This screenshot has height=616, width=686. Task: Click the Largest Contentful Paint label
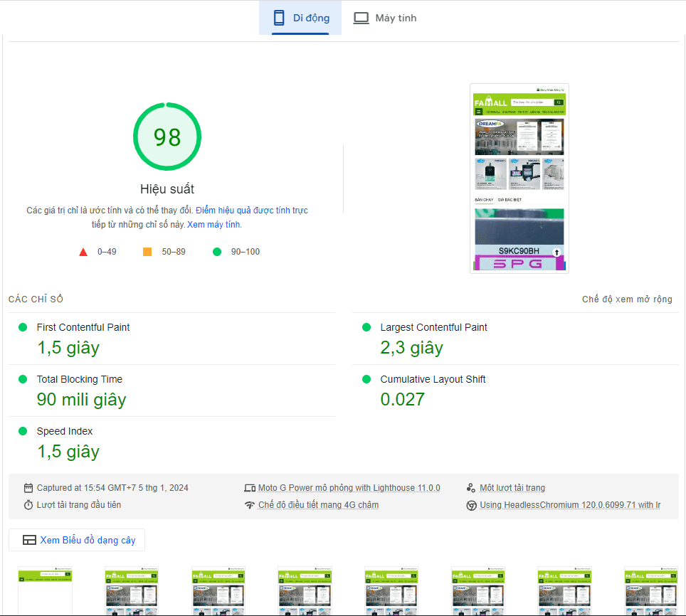pyautogui.click(x=433, y=327)
